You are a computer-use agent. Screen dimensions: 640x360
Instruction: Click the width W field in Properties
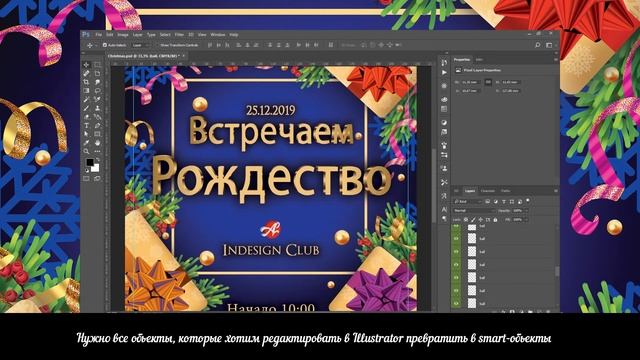pos(470,82)
